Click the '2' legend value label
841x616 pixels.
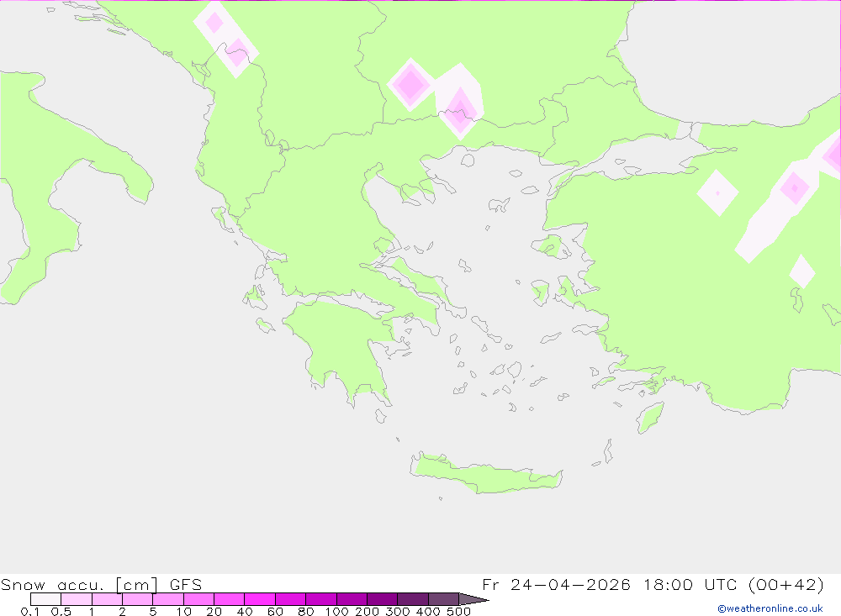click(x=122, y=611)
